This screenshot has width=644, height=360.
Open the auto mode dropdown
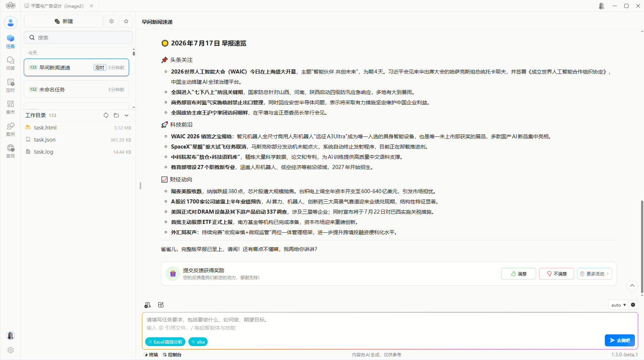point(618,305)
